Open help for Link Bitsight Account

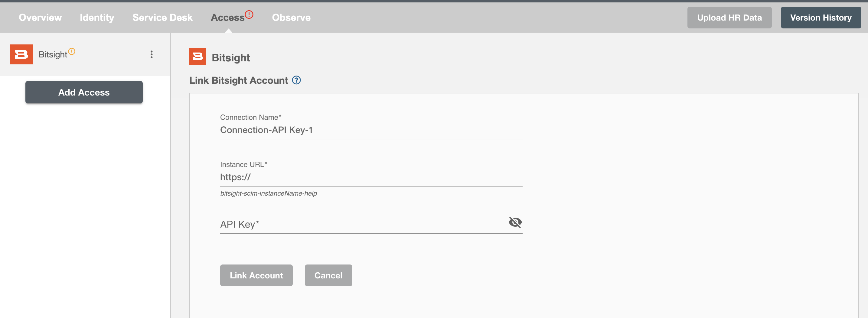point(296,80)
